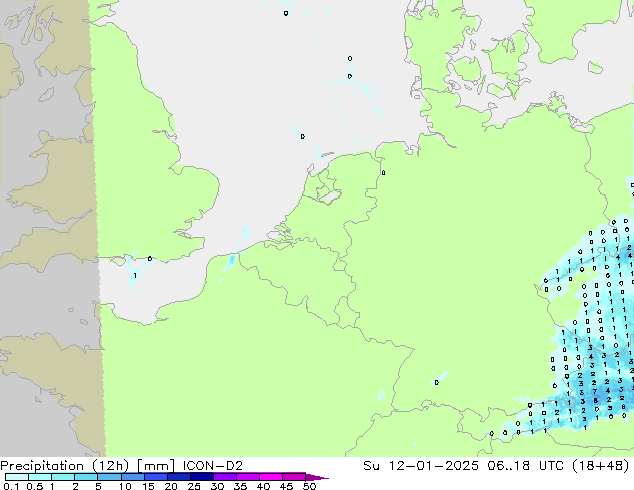This screenshot has height=490, width=634.
Task: Pick the 45–50 mm legend swatch
Action: [x=294, y=477]
